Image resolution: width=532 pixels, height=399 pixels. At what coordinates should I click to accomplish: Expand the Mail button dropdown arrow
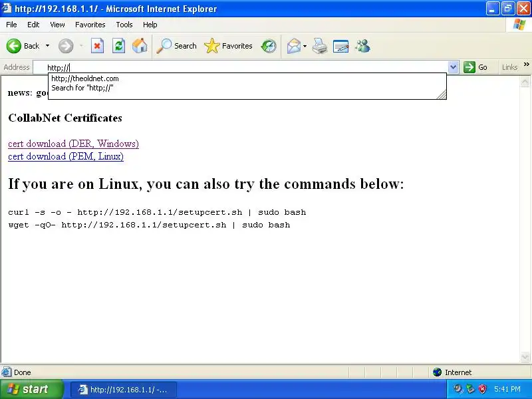pos(305,46)
